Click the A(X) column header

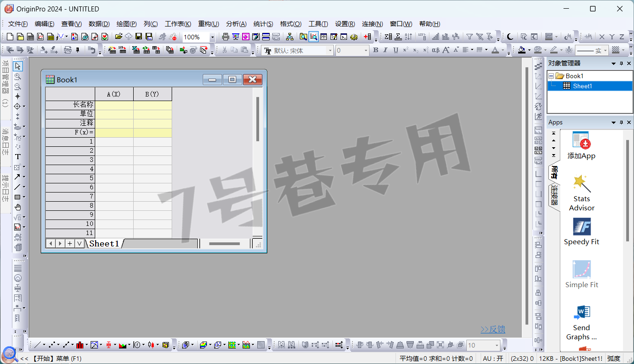[114, 94]
